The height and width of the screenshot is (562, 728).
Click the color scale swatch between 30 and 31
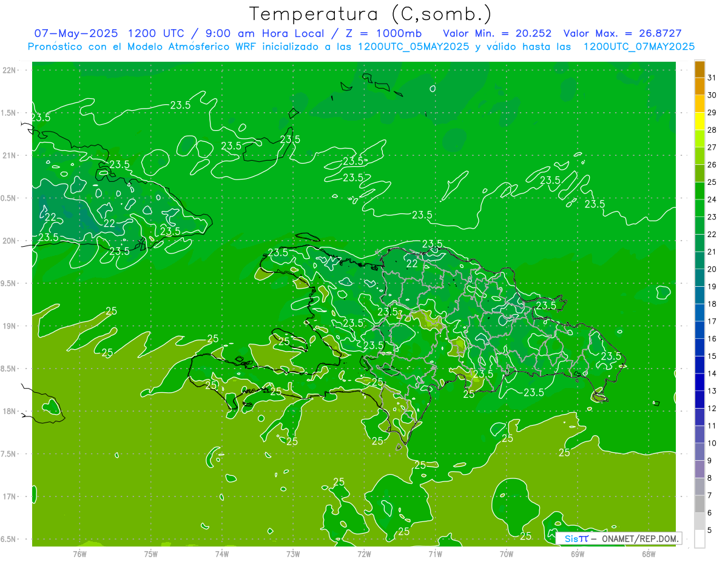[699, 86]
